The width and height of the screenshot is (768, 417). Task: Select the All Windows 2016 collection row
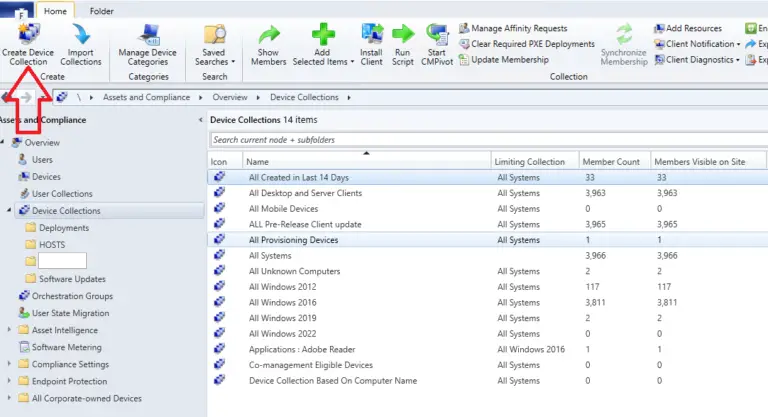coord(282,301)
